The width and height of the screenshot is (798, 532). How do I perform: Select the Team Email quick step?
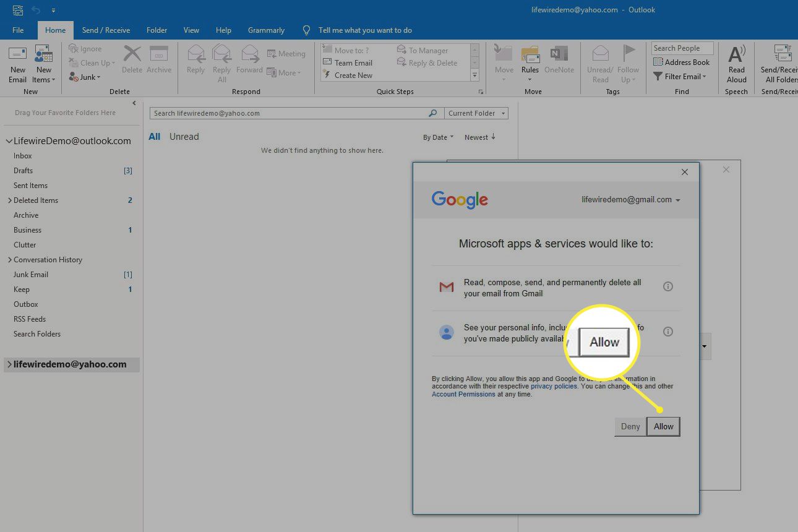pos(348,62)
